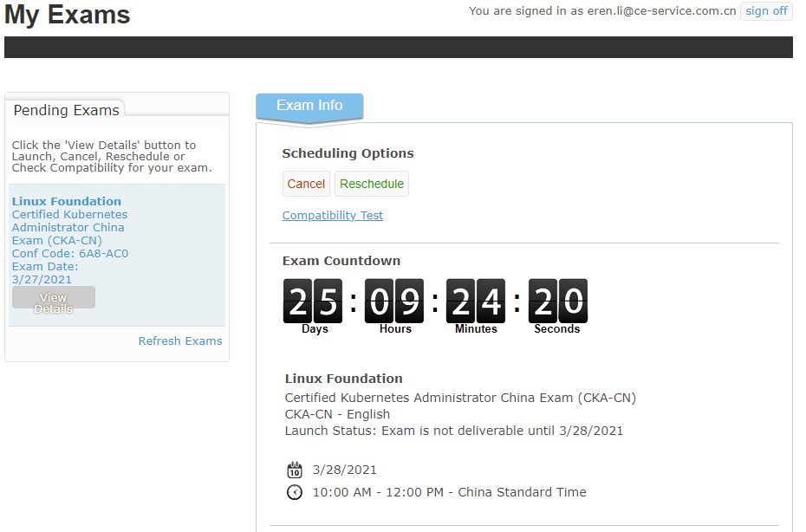The height and width of the screenshot is (532, 806).
Task: Open View Details for pending exam
Action: (x=54, y=302)
